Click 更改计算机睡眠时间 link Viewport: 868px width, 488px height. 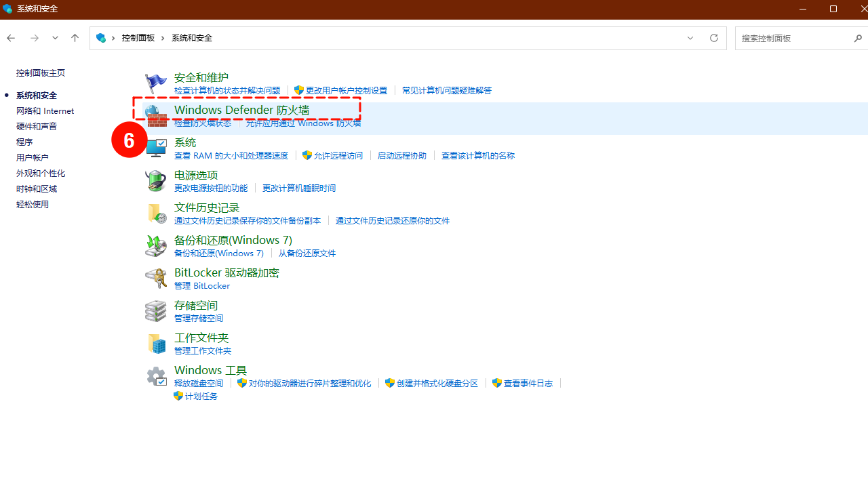pyautogui.click(x=299, y=188)
